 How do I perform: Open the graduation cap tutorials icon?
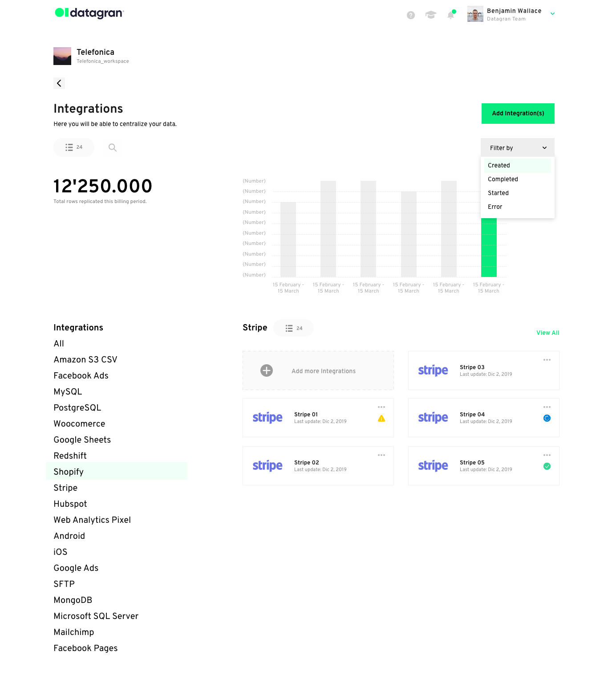431,15
